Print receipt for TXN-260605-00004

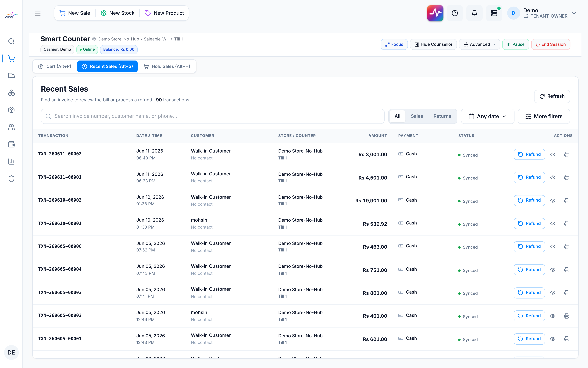coord(567,270)
